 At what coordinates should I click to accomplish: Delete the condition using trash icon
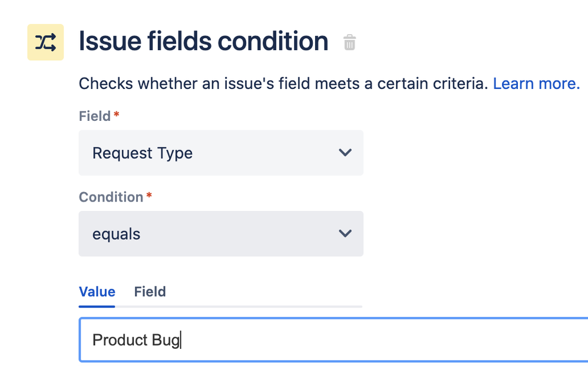pyautogui.click(x=349, y=42)
